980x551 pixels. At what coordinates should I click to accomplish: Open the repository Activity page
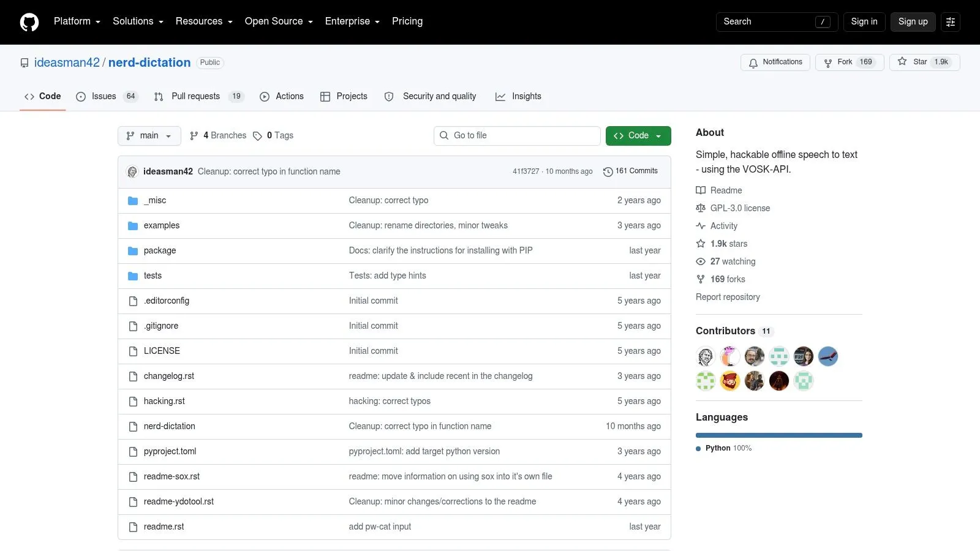pyautogui.click(x=717, y=226)
